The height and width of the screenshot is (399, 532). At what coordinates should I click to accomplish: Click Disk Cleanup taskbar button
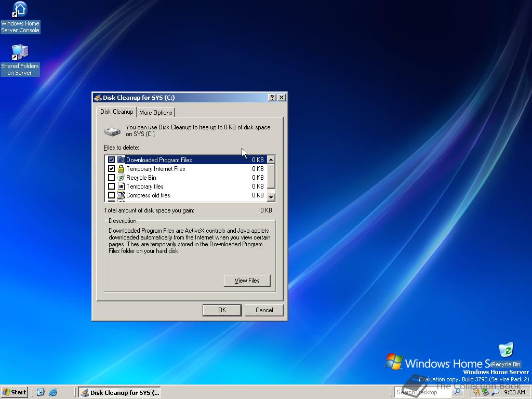pos(120,392)
